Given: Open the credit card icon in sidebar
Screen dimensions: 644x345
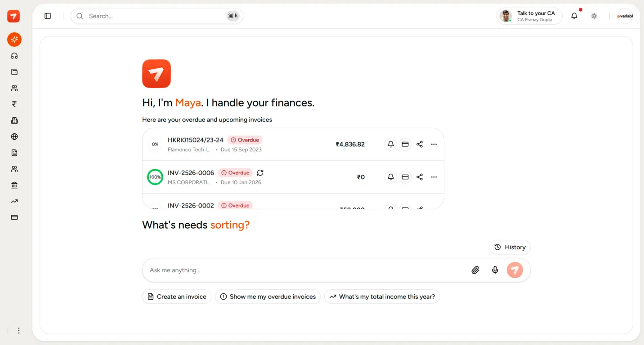Looking at the screenshot, I should (14, 217).
